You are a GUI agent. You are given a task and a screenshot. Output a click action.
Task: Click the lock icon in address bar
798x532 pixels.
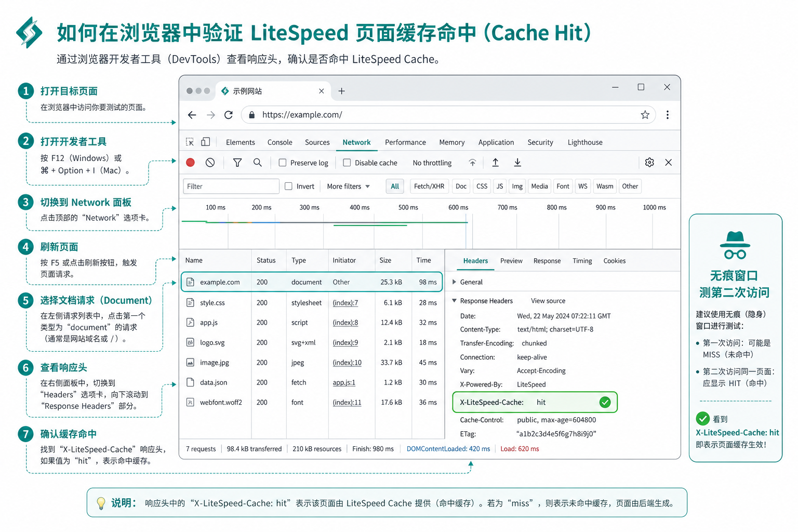click(x=252, y=115)
